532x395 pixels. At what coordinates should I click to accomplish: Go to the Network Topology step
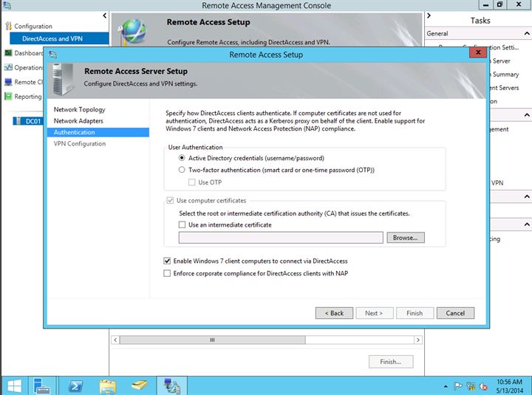(x=79, y=109)
